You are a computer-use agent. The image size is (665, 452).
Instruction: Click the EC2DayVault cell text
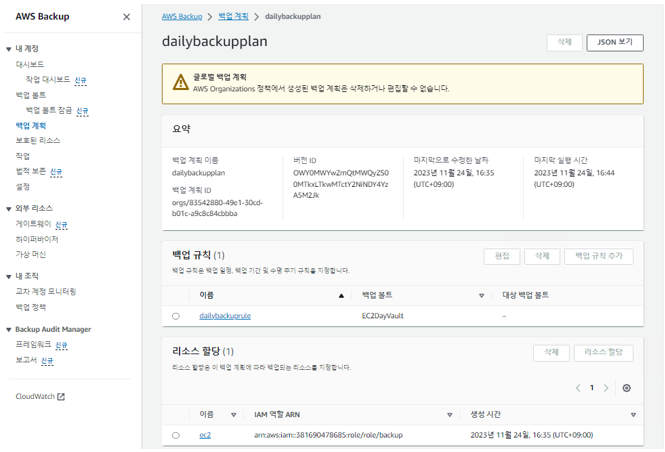383,316
